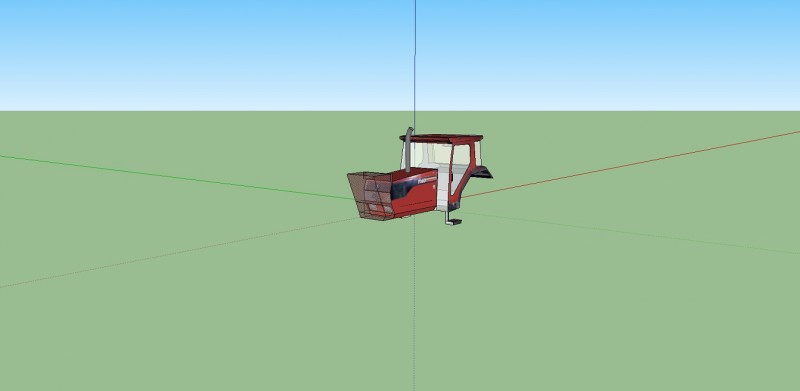Click the logo text on the hood
The image size is (800, 391).
[427, 180]
